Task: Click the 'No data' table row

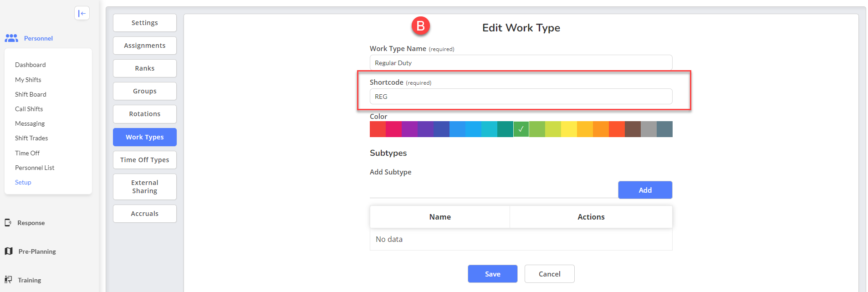Action: tap(521, 239)
